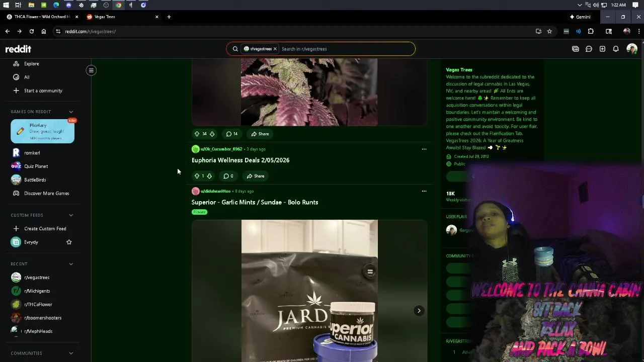Click the search magnifier icon
This screenshot has width=644, height=362.
[x=235, y=49]
